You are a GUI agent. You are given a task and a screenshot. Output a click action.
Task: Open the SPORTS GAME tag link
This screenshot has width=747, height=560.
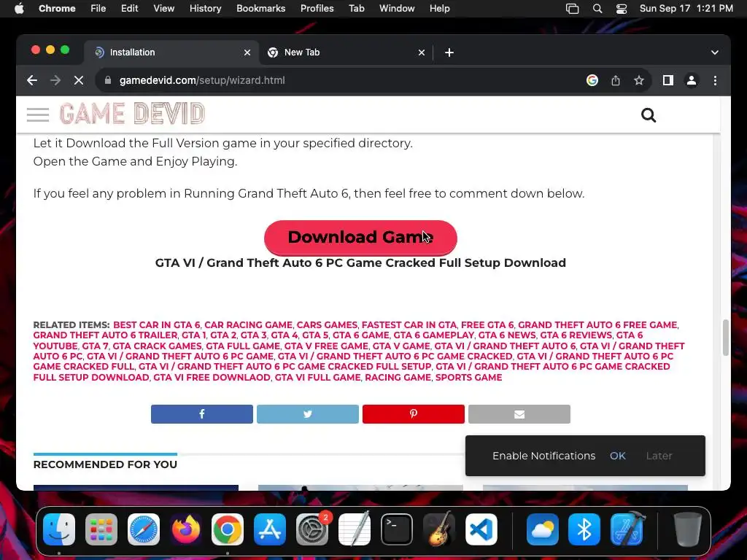tap(469, 377)
